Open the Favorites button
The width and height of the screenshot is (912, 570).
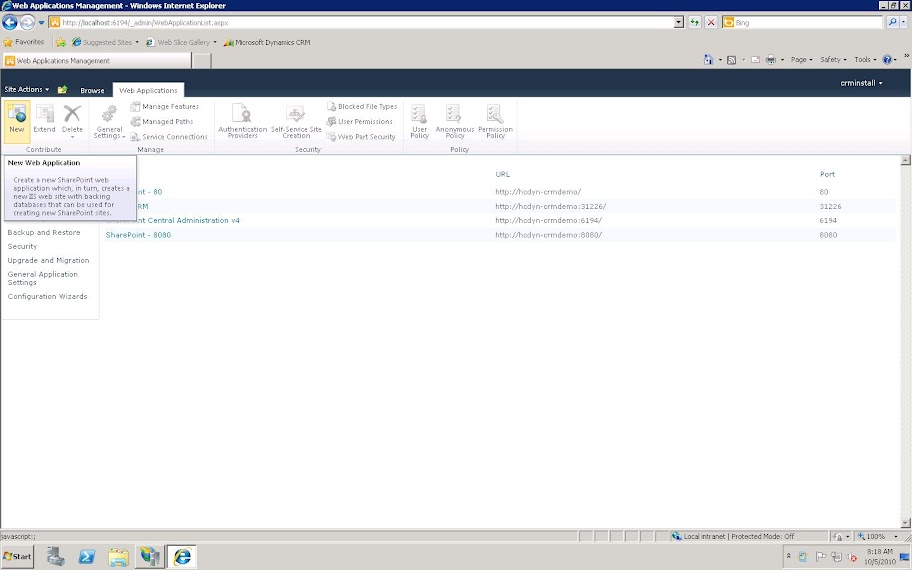click(x=24, y=42)
